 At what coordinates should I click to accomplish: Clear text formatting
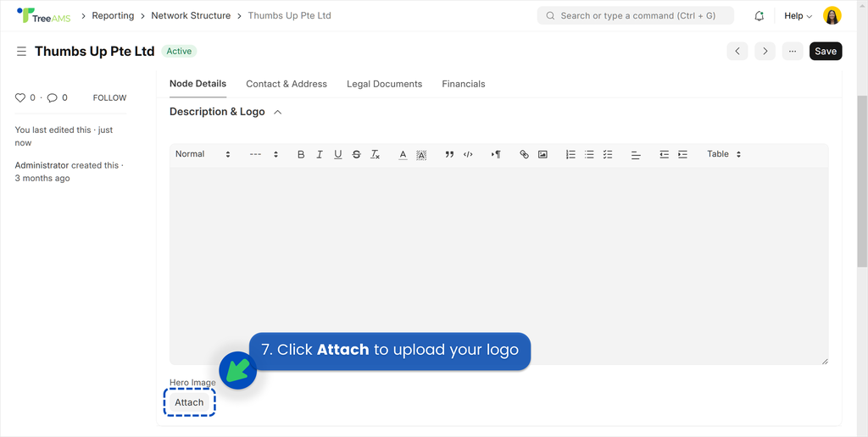pyautogui.click(x=375, y=154)
